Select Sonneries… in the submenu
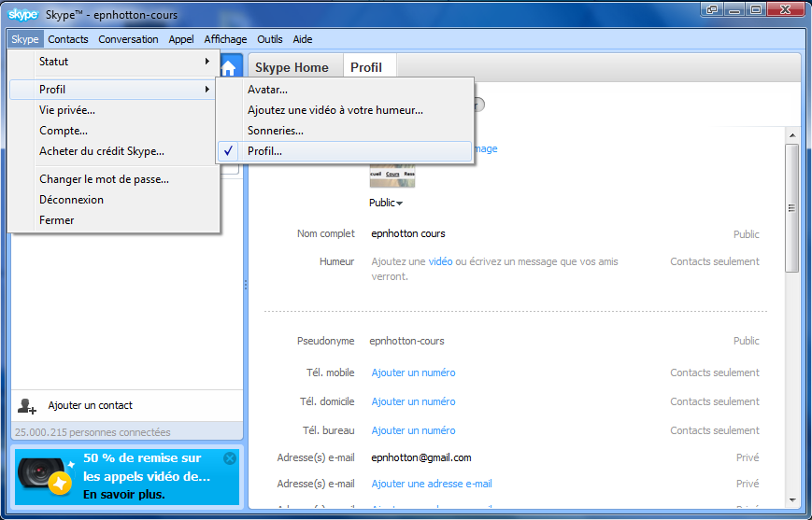The width and height of the screenshot is (812, 520). click(345, 131)
